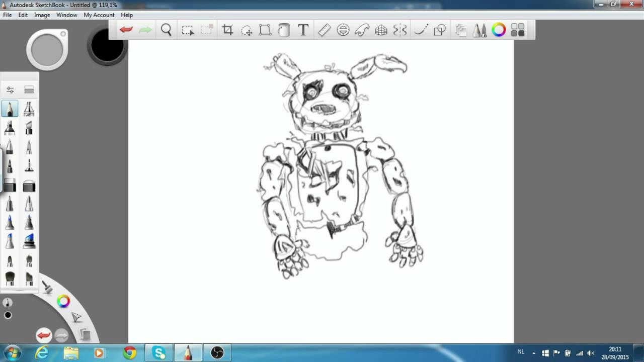The width and height of the screenshot is (644, 362).
Task: Click the Undo red arrow button
Action: pyautogui.click(x=125, y=30)
